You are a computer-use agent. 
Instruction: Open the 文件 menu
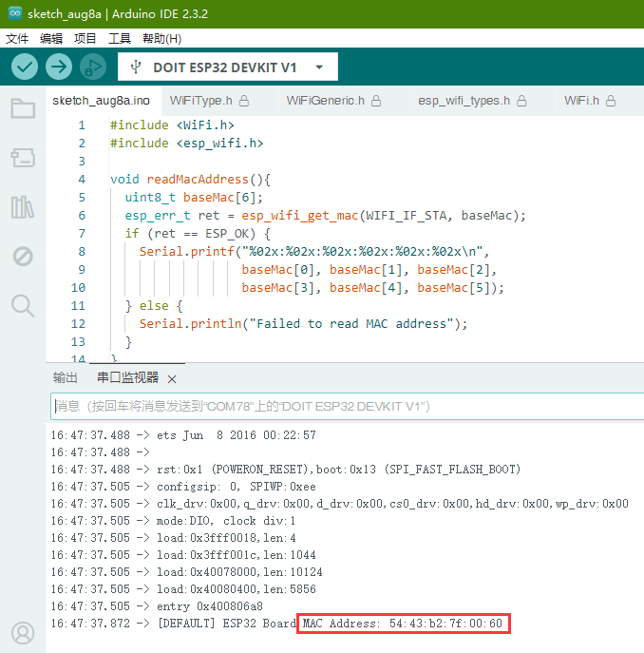17,39
